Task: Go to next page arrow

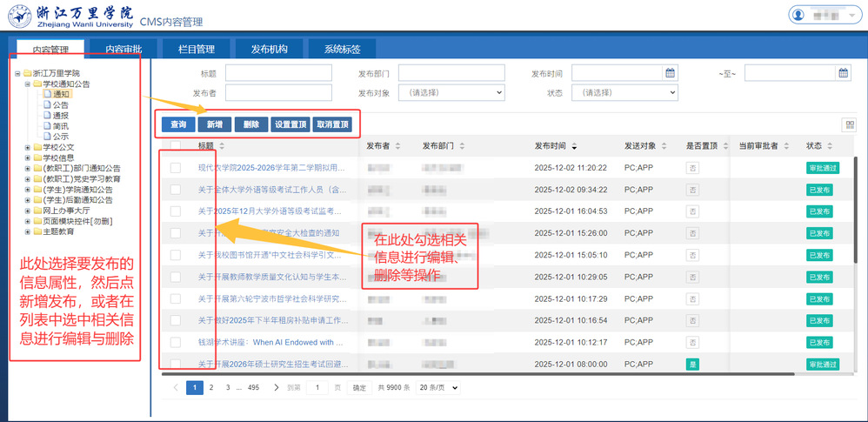Action: [277, 387]
